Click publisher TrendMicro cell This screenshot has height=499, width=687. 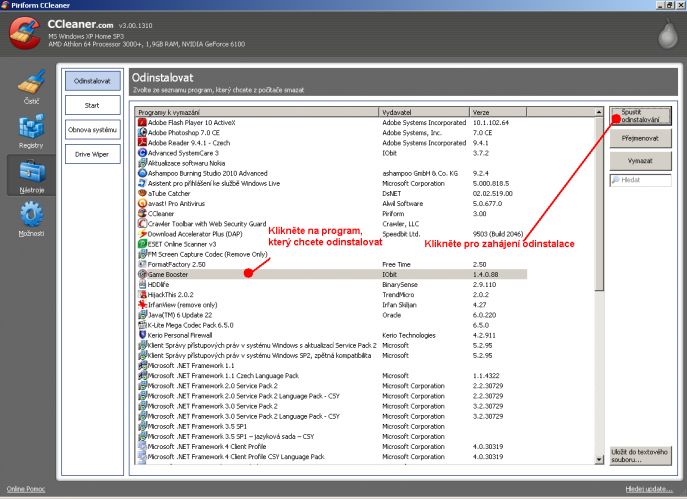pos(398,294)
